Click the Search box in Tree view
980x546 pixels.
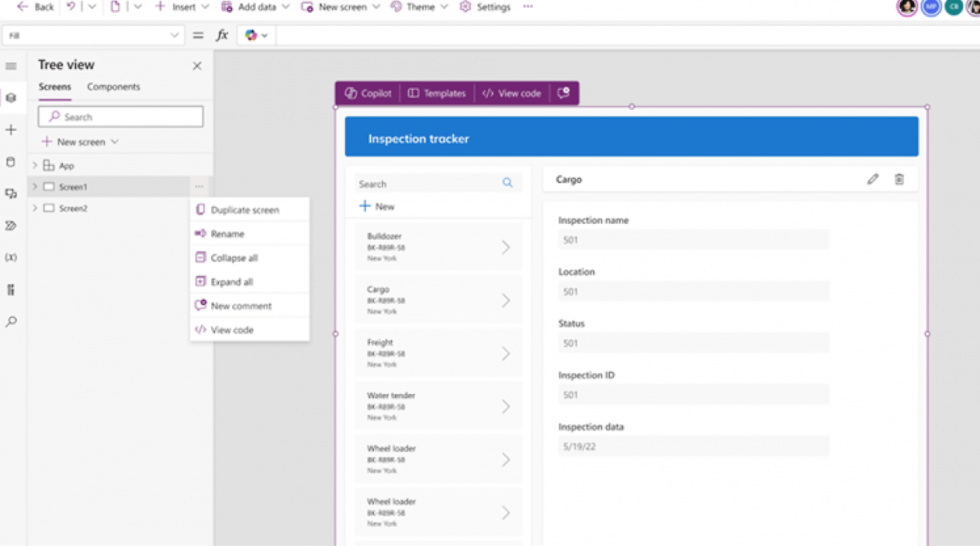pyautogui.click(x=121, y=117)
